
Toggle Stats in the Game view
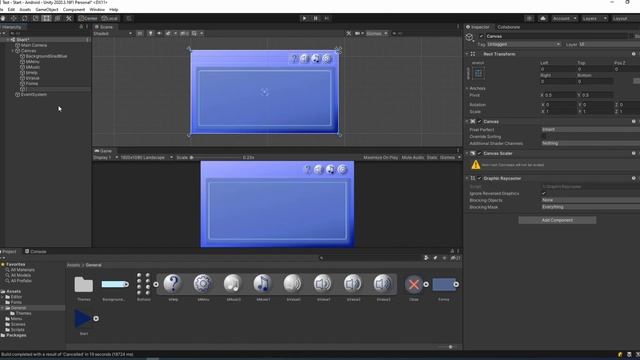tap(432, 158)
